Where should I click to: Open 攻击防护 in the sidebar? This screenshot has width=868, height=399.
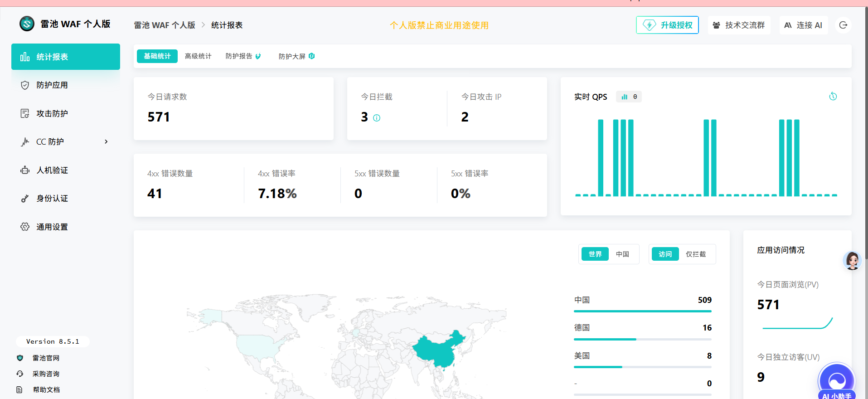[x=66, y=113]
